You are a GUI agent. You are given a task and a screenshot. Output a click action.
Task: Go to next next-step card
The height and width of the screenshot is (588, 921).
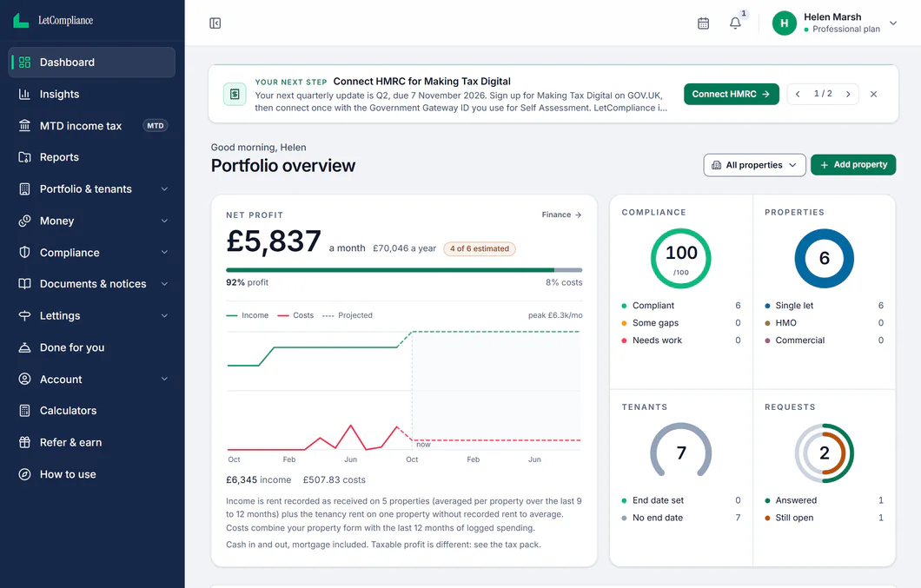coord(847,94)
